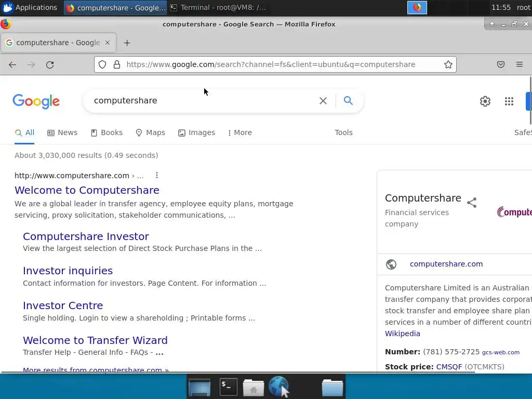Click the browser forward arrow
The image size is (532, 399).
(x=31, y=65)
